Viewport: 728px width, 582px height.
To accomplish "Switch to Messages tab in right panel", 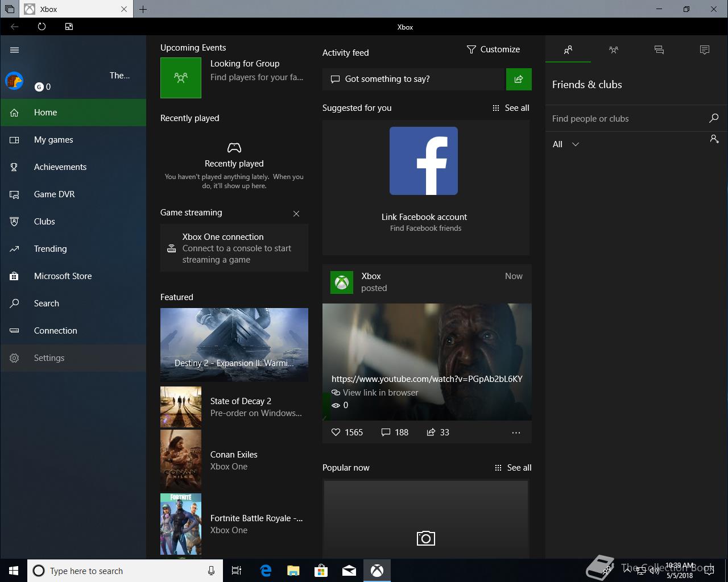I will pyautogui.click(x=659, y=50).
